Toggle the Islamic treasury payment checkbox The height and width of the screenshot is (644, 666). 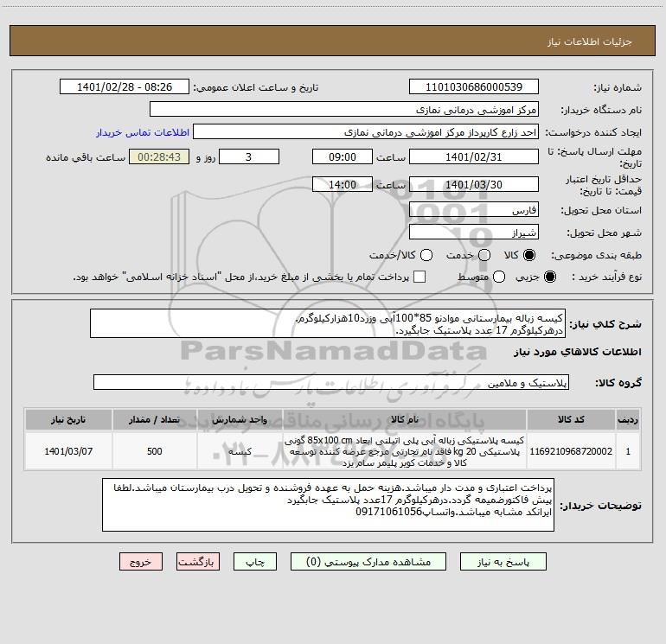(419, 277)
